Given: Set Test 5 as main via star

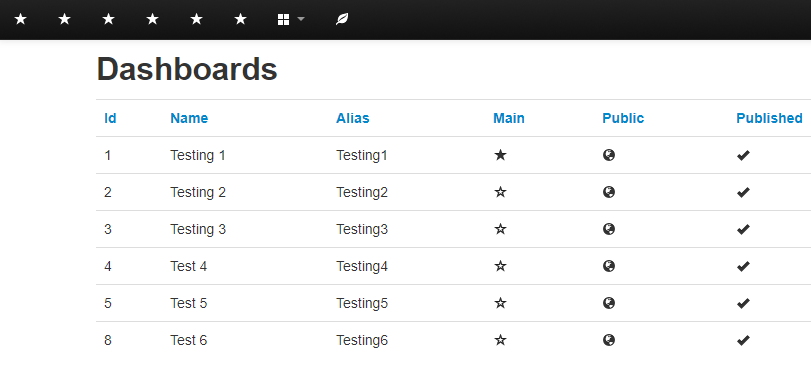Looking at the screenshot, I should tap(500, 303).
